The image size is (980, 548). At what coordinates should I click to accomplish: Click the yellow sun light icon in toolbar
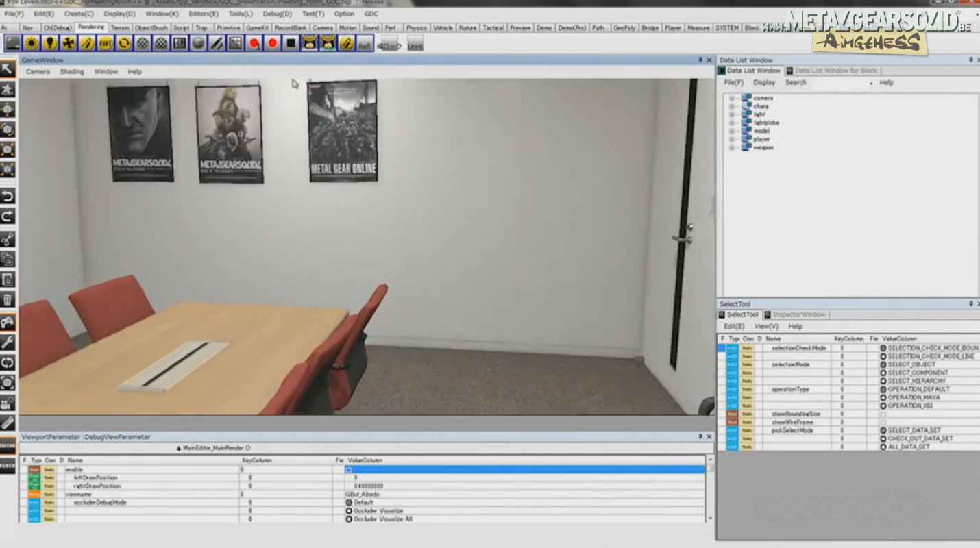click(x=31, y=43)
